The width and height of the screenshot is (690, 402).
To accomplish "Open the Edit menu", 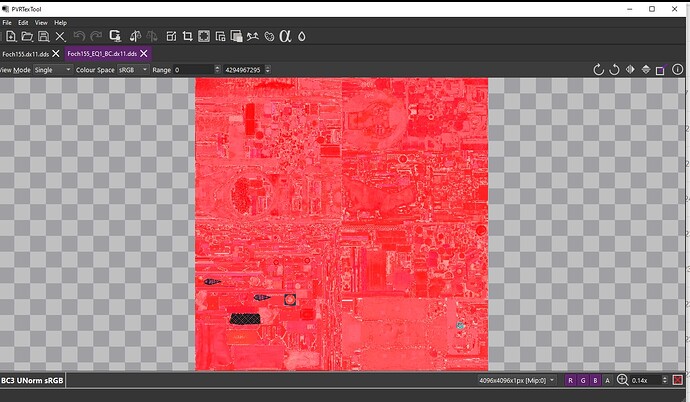I will click(23, 22).
